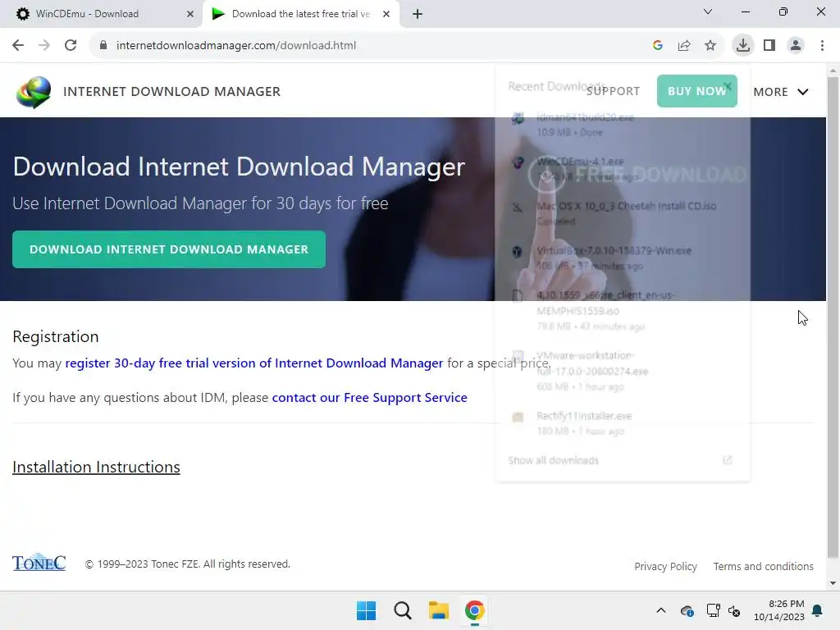Image resolution: width=840 pixels, height=630 pixels.
Task: Click the Google icon in address bar
Action: (x=658, y=46)
